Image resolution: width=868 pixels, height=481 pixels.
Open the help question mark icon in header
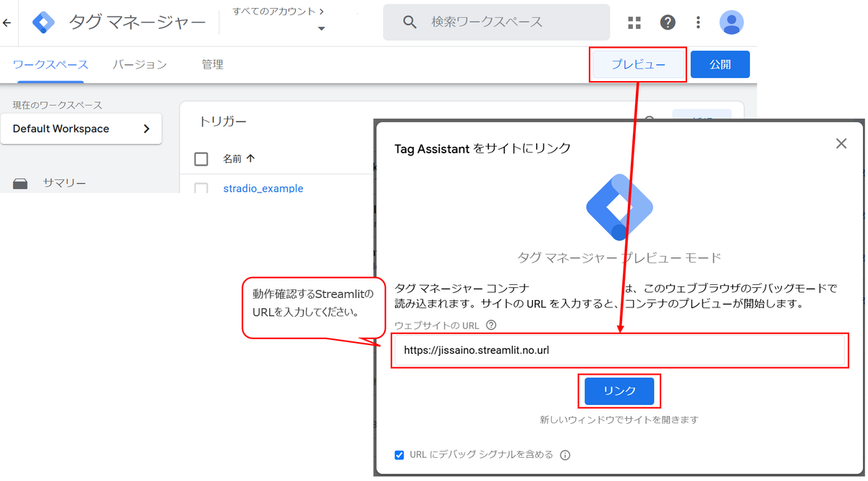tap(668, 22)
